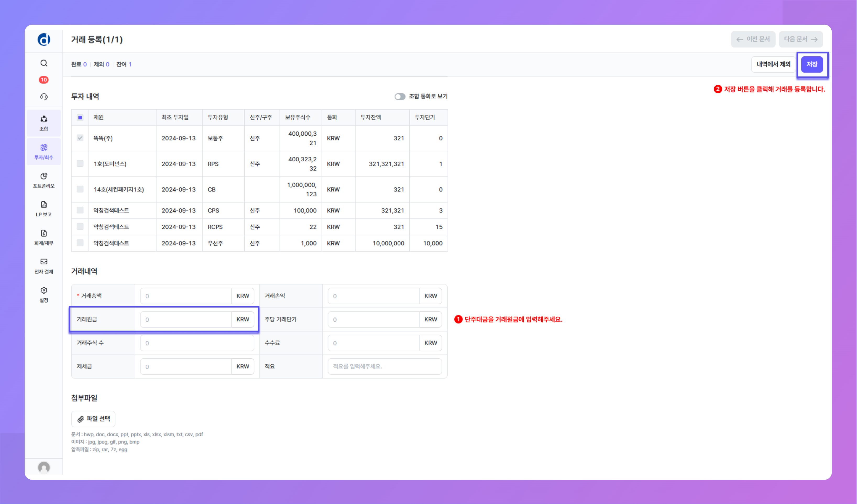
Task: Check the 14호(세컨패키지1호) row checkbox
Action: click(80, 189)
